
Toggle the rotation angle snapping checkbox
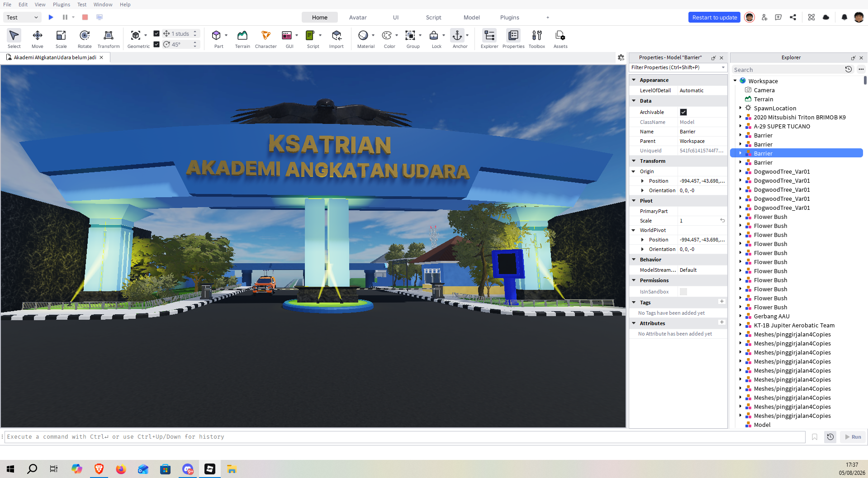(x=157, y=44)
